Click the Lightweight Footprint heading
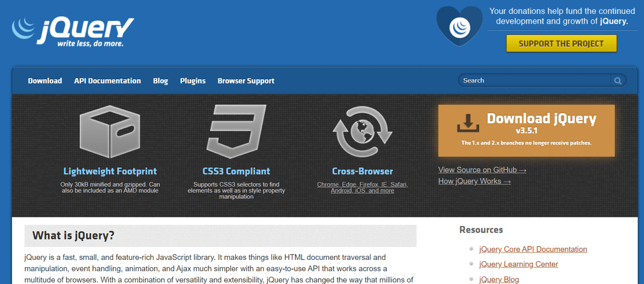The width and height of the screenshot is (644, 284). (x=110, y=171)
